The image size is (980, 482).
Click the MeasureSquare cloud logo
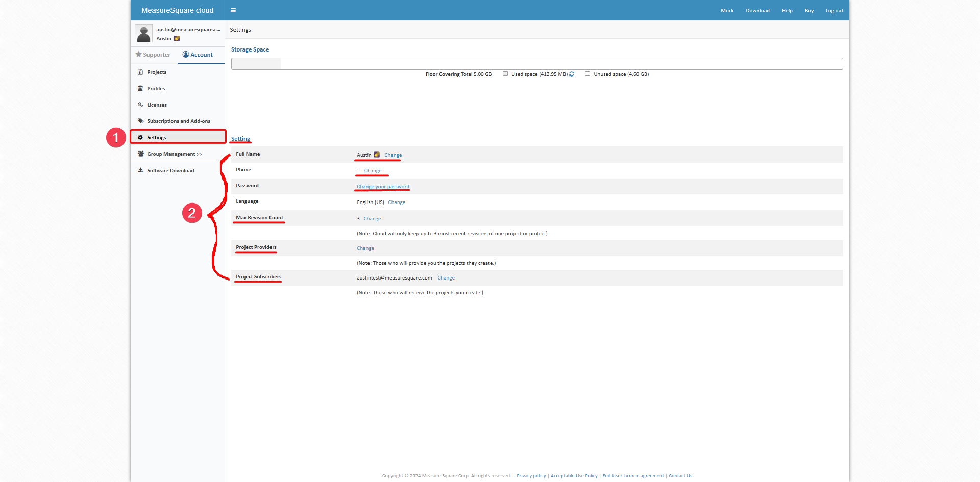[178, 10]
